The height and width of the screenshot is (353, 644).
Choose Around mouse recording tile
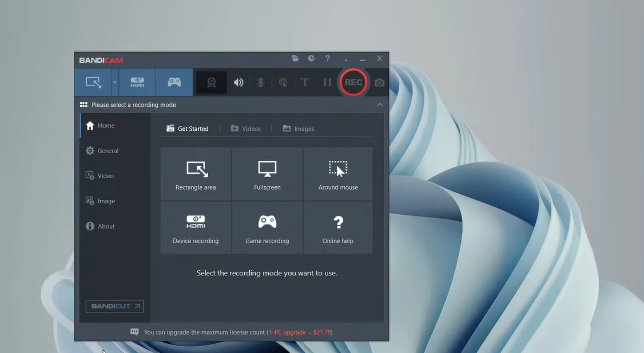[x=338, y=174]
